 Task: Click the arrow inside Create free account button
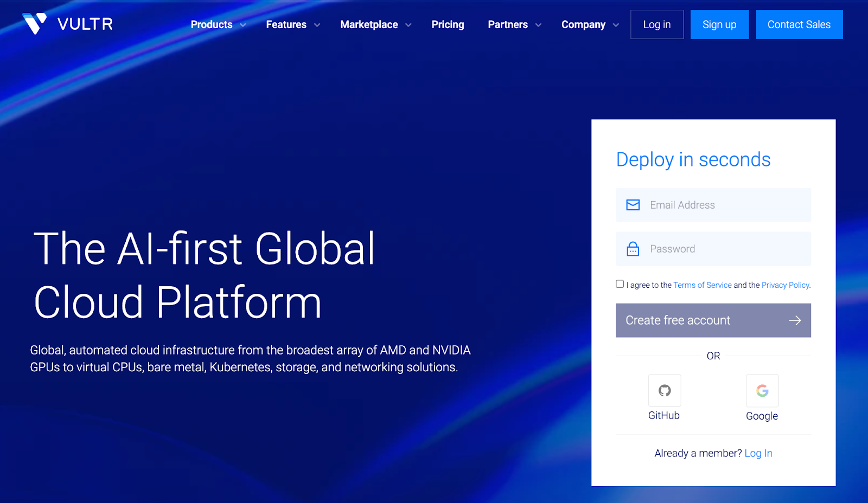[x=795, y=320]
